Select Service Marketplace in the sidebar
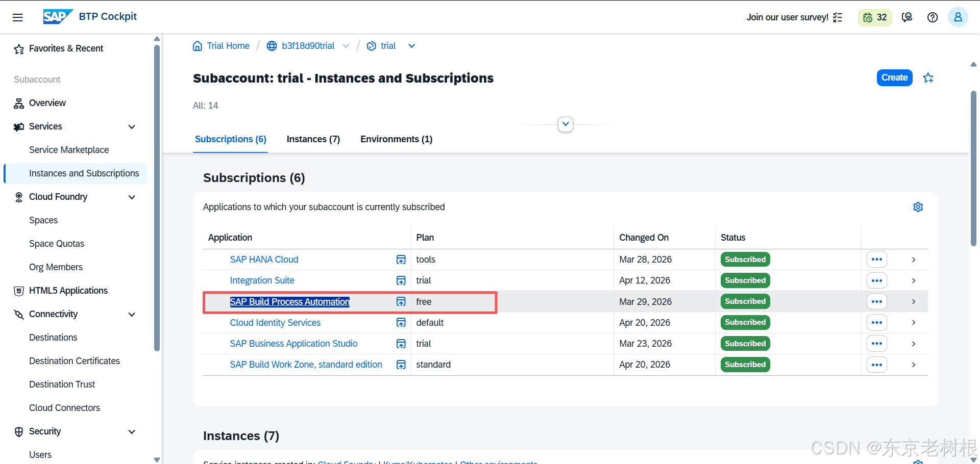Image resolution: width=980 pixels, height=464 pixels. [x=69, y=150]
